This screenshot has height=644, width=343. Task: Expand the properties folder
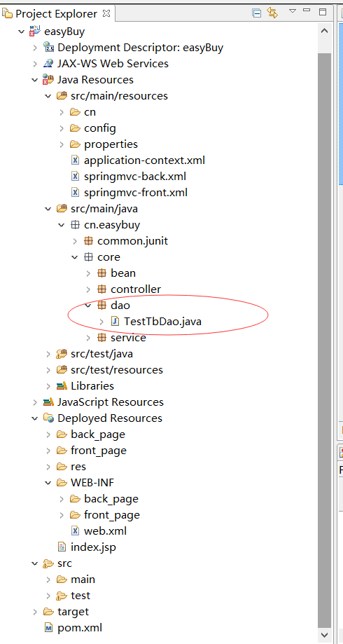click(62, 144)
